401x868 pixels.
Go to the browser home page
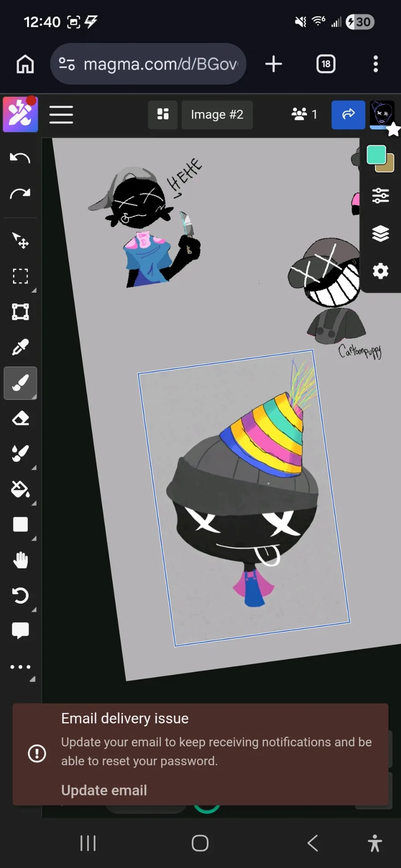[25, 64]
